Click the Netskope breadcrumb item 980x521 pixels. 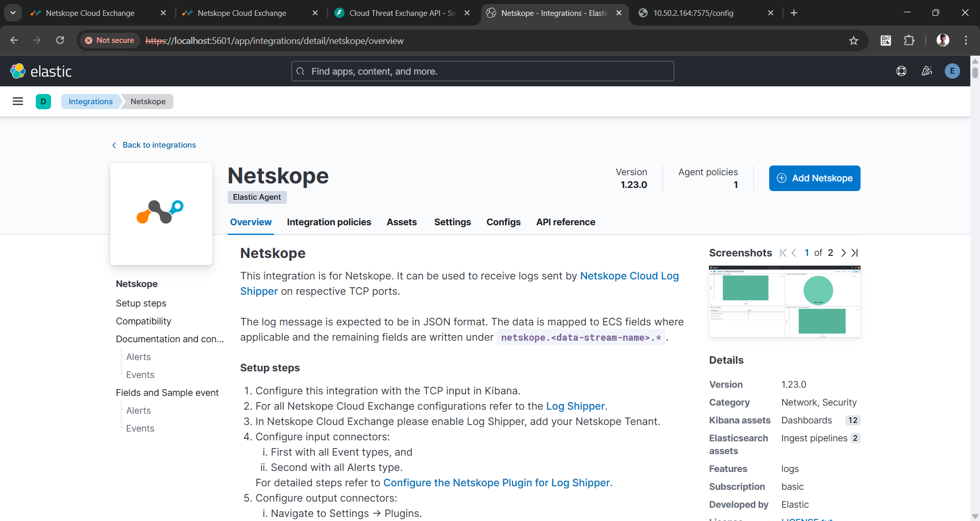click(x=148, y=102)
